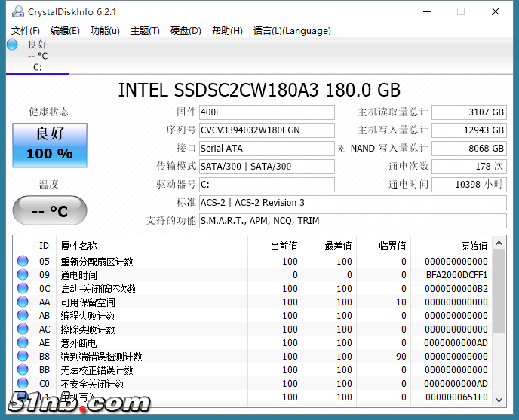Select the 通电时间 row in the attribute list
Viewport: 519px width, 420px height.
253,275
